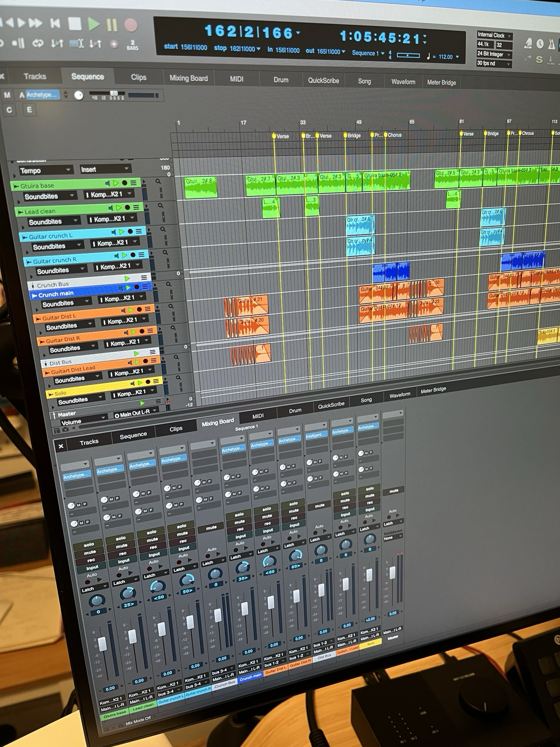Toggle solo on the Gtuira base mixer channel
This screenshot has width=560, height=747.
(89, 545)
